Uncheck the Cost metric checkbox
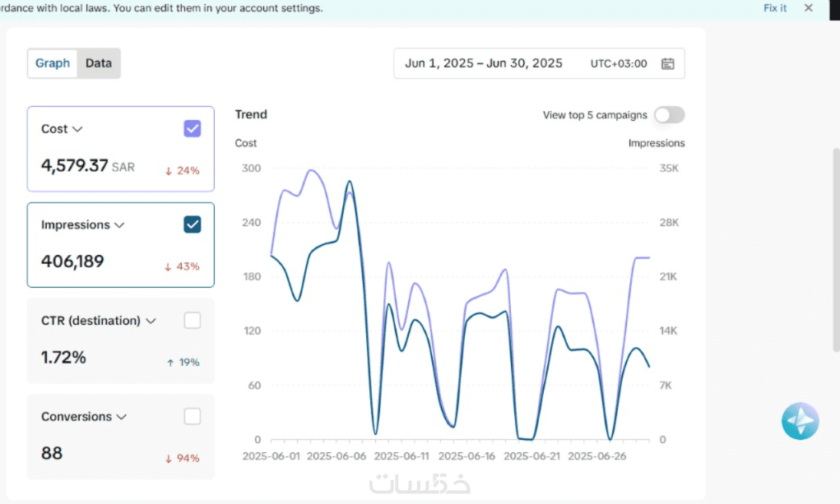 tap(192, 128)
